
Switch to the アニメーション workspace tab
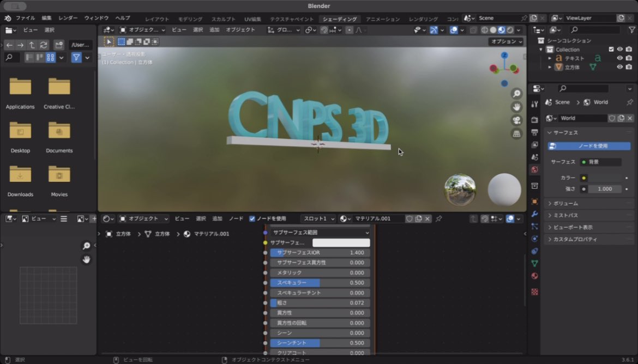coord(383,19)
